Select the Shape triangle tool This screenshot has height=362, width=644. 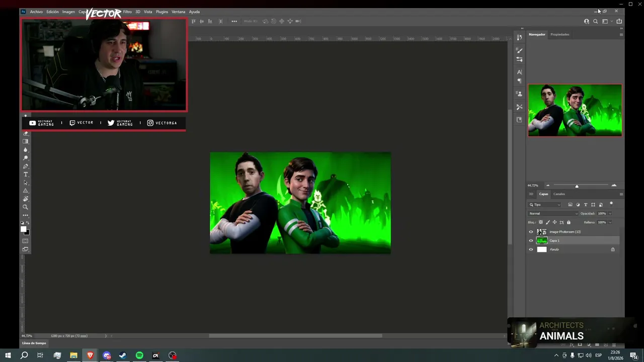(26, 191)
